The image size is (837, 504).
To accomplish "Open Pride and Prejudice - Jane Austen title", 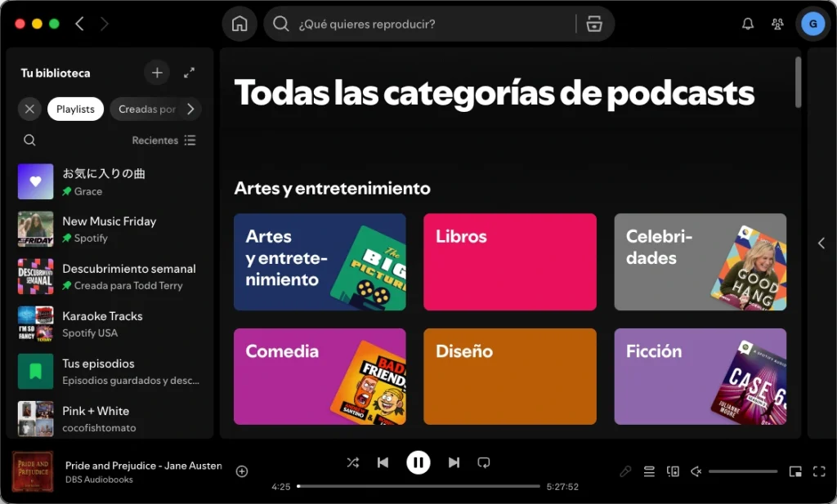I will pos(144,466).
